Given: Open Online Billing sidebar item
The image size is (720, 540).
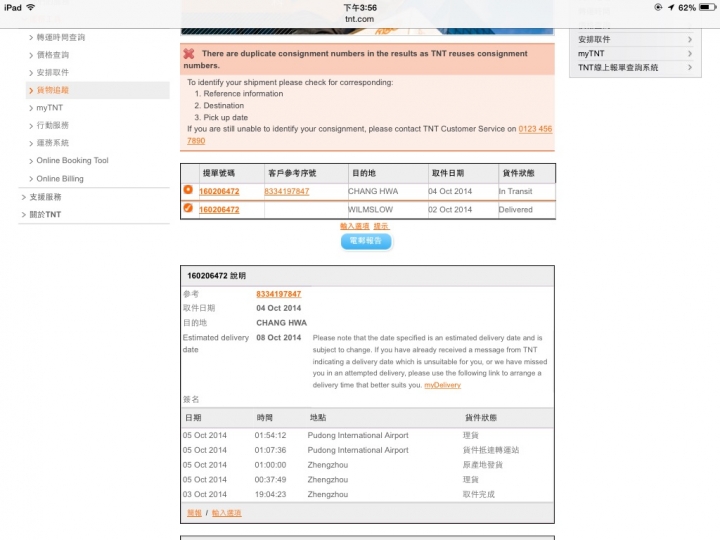Looking at the screenshot, I should coord(60,179).
